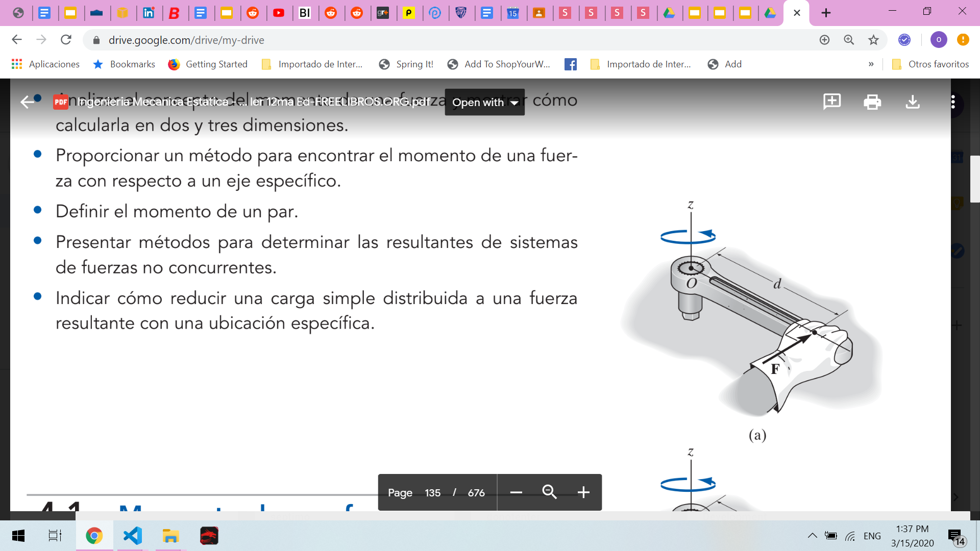This screenshot has height=551, width=980.
Task: Print the PDF document
Action: click(x=872, y=102)
